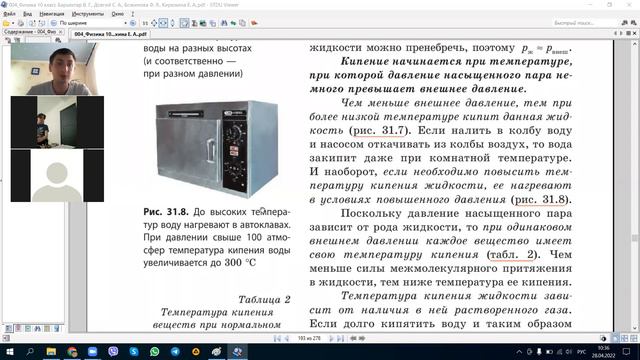Viewport: 640px width, 360px height.
Task: Select the 1:1 actual size view
Action: [145, 23]
